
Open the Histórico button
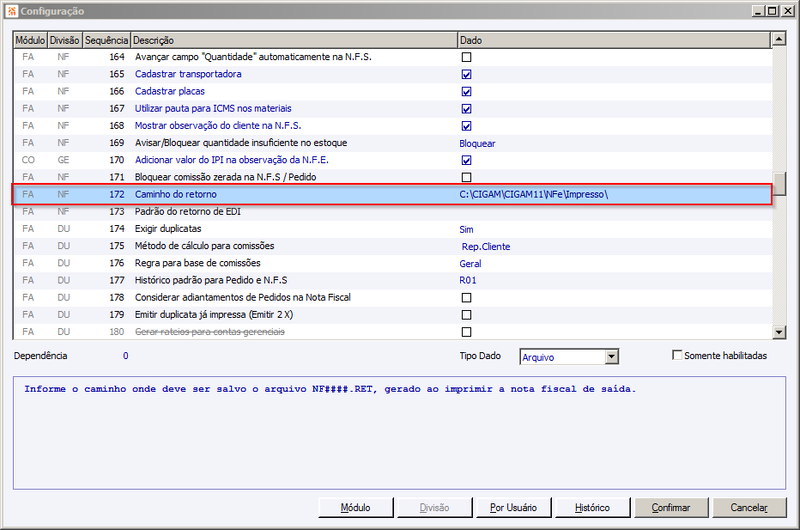(x=592, y=508)
